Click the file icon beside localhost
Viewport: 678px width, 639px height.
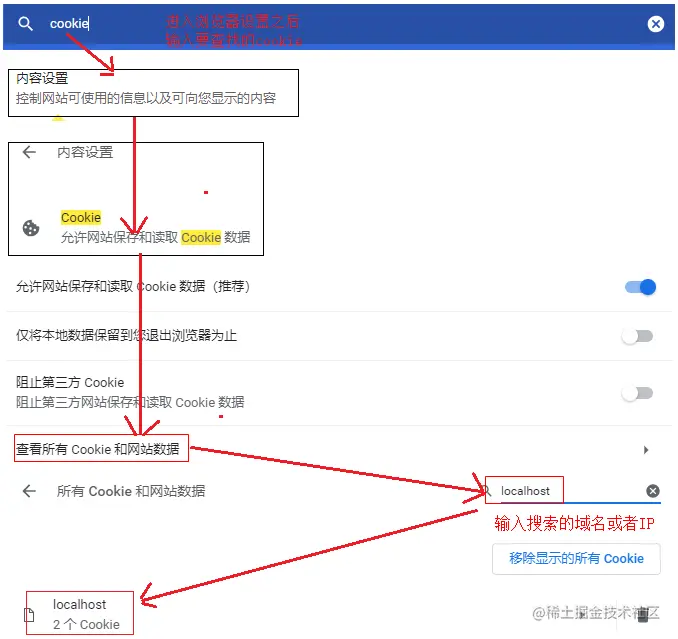click(x=29, y=614)
